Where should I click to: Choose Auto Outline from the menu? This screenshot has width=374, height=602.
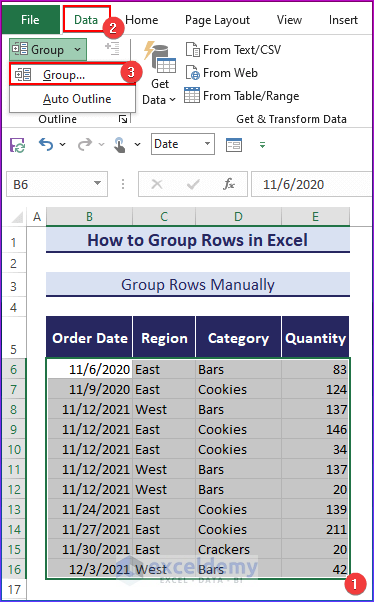point(73,99)
